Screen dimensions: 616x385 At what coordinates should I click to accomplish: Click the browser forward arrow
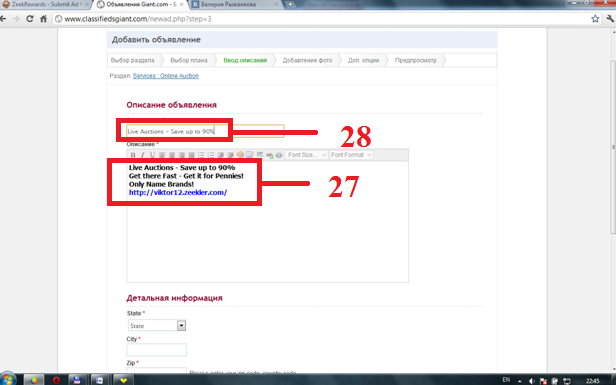pyautogui.click(x=16, y=18)
